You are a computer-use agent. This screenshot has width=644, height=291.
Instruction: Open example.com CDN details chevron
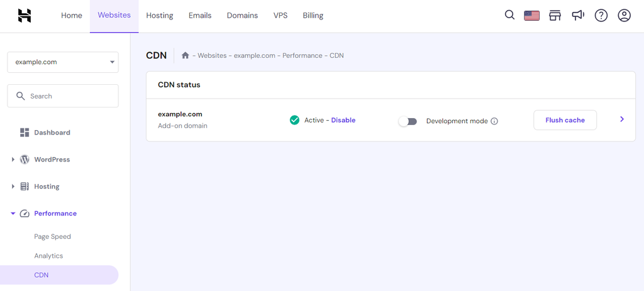click(622, 119)
